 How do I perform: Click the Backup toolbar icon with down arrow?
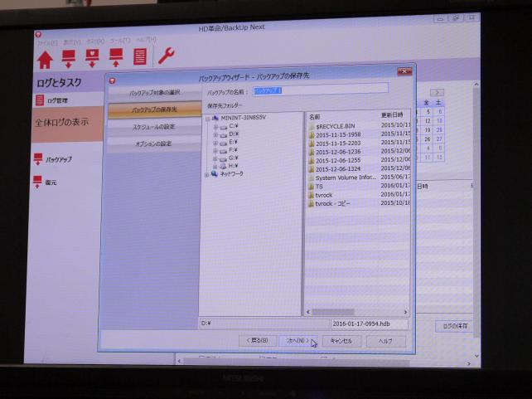68,59
